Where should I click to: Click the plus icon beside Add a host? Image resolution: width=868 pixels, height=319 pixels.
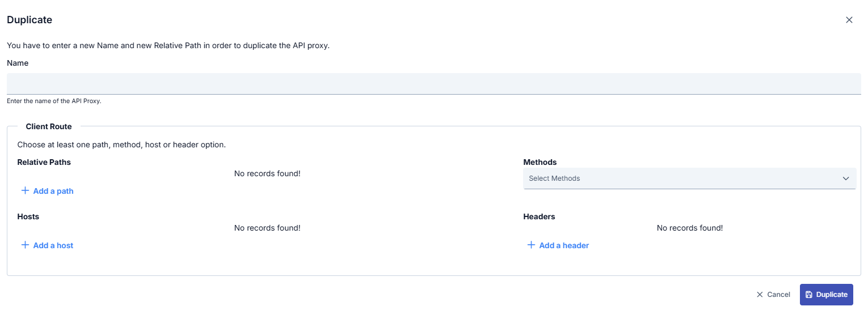point(25,245)
